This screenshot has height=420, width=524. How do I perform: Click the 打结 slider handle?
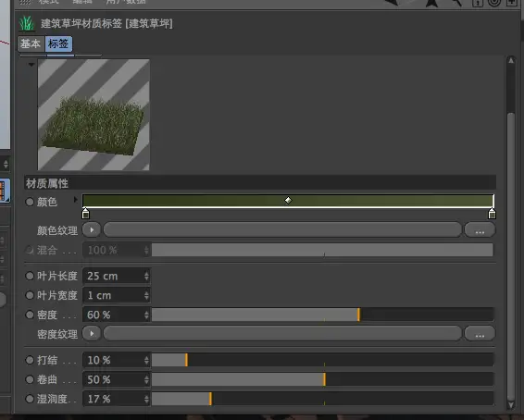pos(186,360)
